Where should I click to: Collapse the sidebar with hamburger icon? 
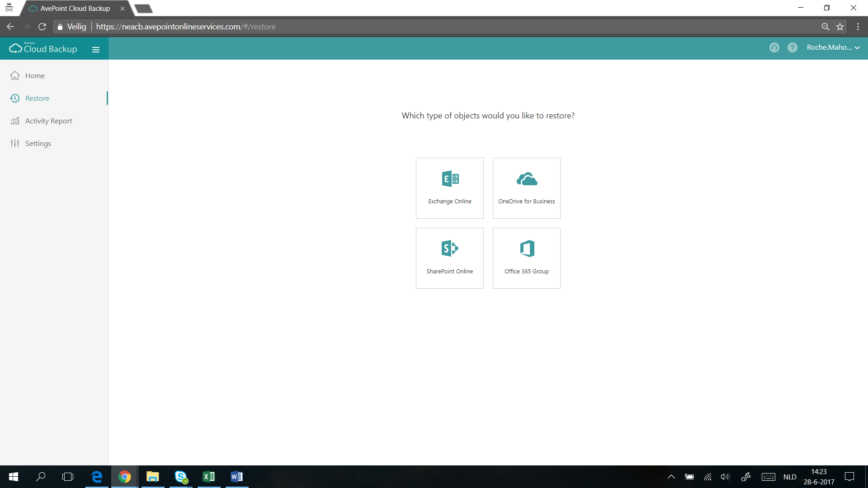point(96,49)
